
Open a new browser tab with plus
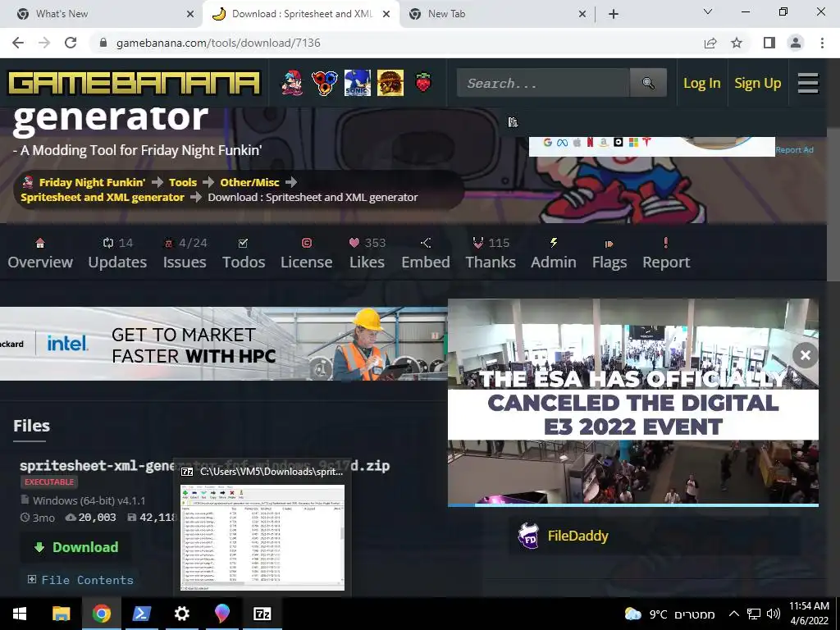pyautogui.click(x=614, y=14)
